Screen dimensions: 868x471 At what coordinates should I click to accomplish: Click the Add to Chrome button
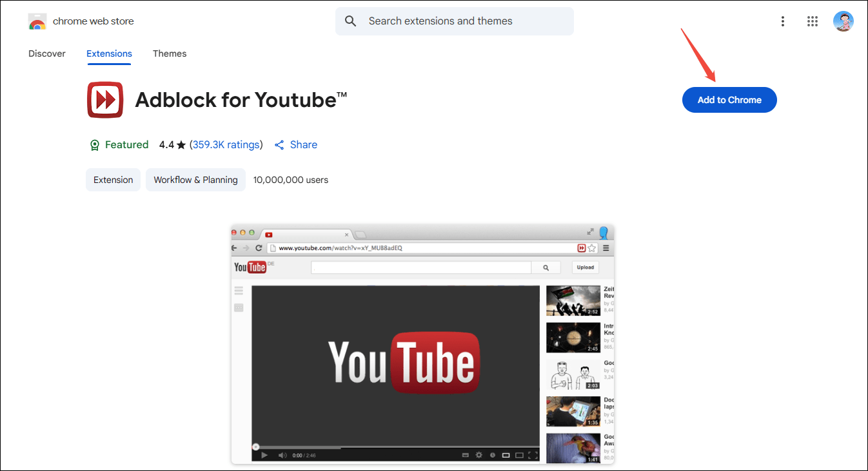[x=729, y=100]
